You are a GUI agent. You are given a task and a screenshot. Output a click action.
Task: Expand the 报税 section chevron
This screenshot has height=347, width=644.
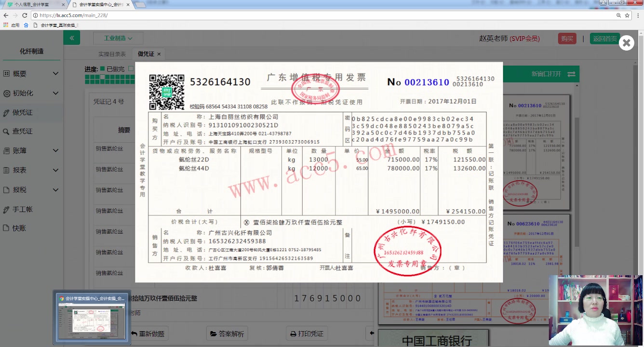[x=55, y=189]
